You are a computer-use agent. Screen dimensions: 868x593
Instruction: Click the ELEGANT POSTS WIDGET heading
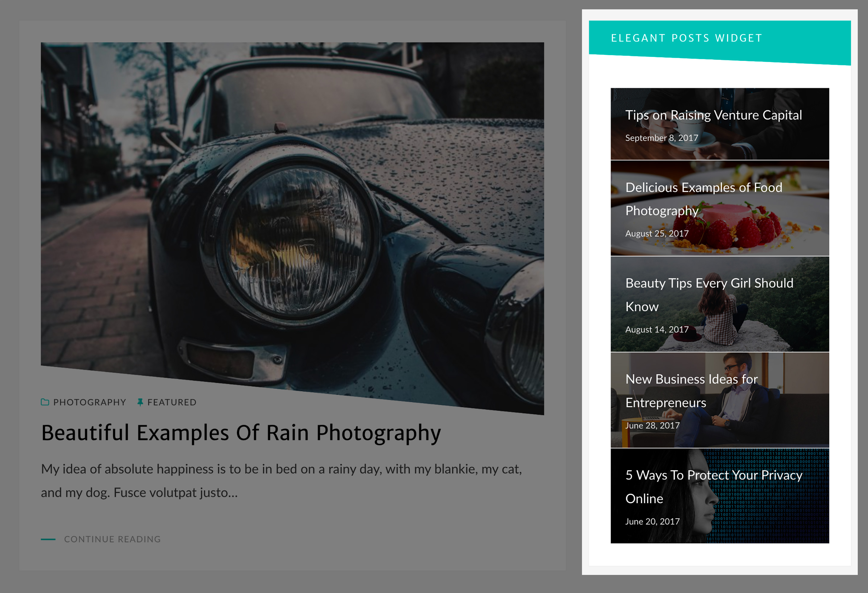pos(687,38)
